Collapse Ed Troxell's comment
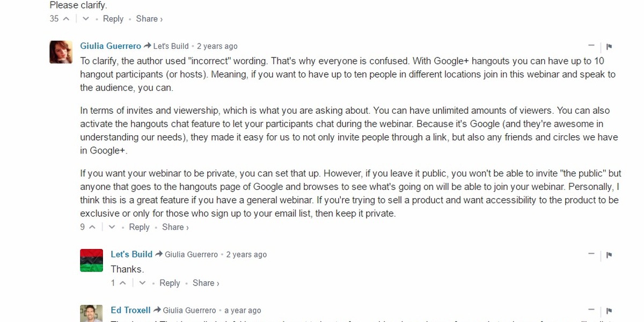Image resolution: width=644 pixels, height=322 pixels. (x=591, y=310)
